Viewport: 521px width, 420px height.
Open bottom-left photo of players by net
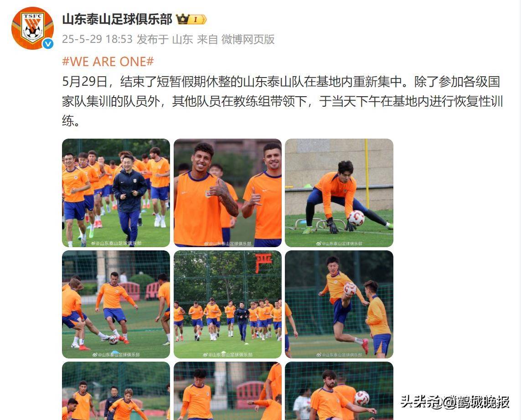coord(116,391)
